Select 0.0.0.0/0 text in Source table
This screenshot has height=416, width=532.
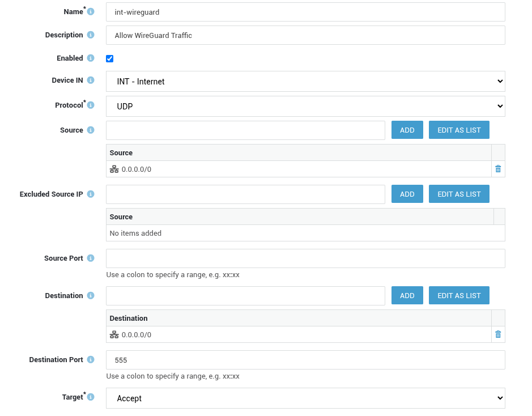coord(137,169)
